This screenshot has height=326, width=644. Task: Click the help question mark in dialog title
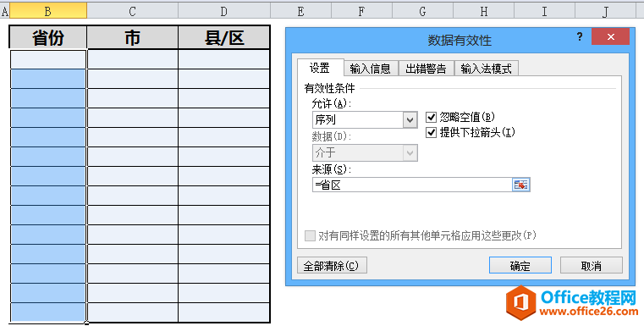pos(580,37)
